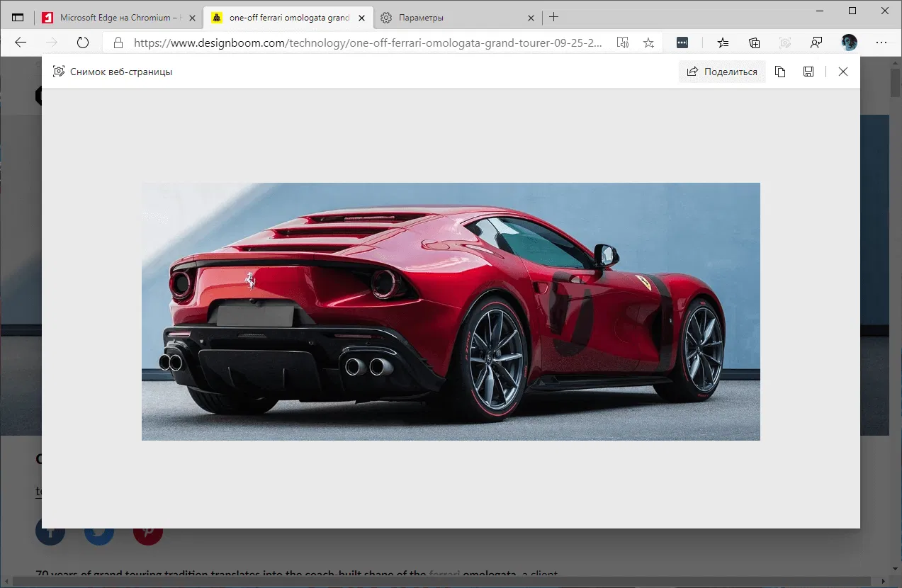Share the page via the Twitter icon

[x=99, y=531]
